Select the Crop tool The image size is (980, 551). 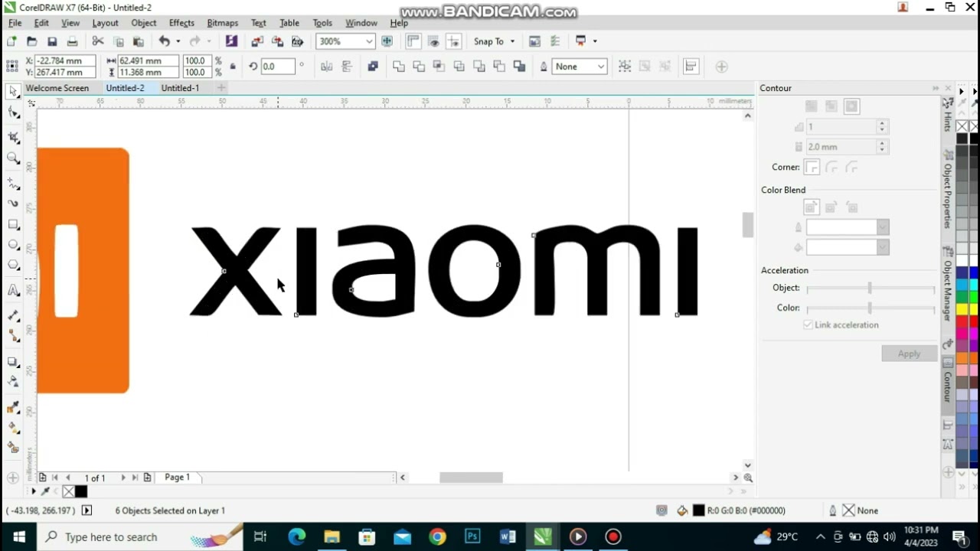point(13,137)
